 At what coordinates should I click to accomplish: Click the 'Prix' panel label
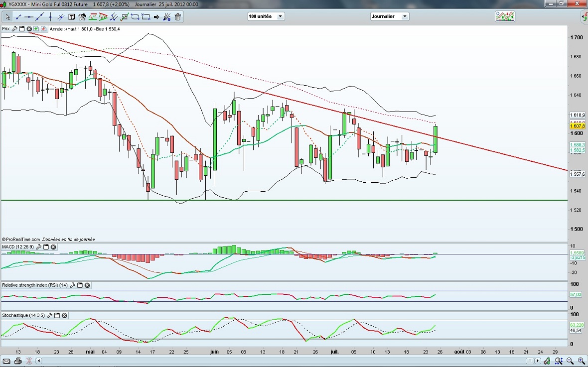tap(6, 29)
